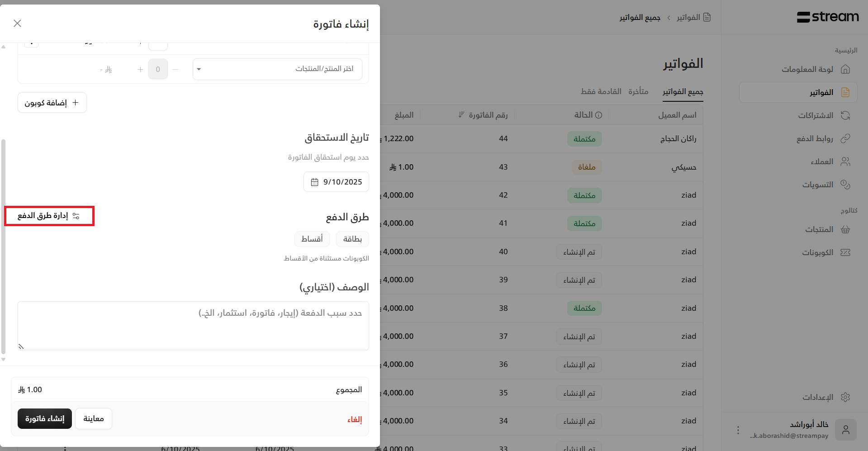Open Coupons via the ticket icon
This screenshot has width=868, height=451.
click(x=845, y=252)
